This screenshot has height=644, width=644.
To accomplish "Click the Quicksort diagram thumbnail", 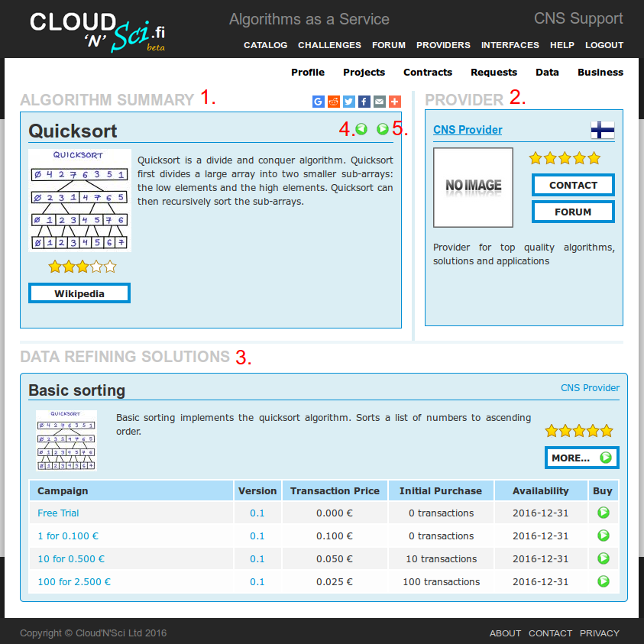I will tap(79, 200).
